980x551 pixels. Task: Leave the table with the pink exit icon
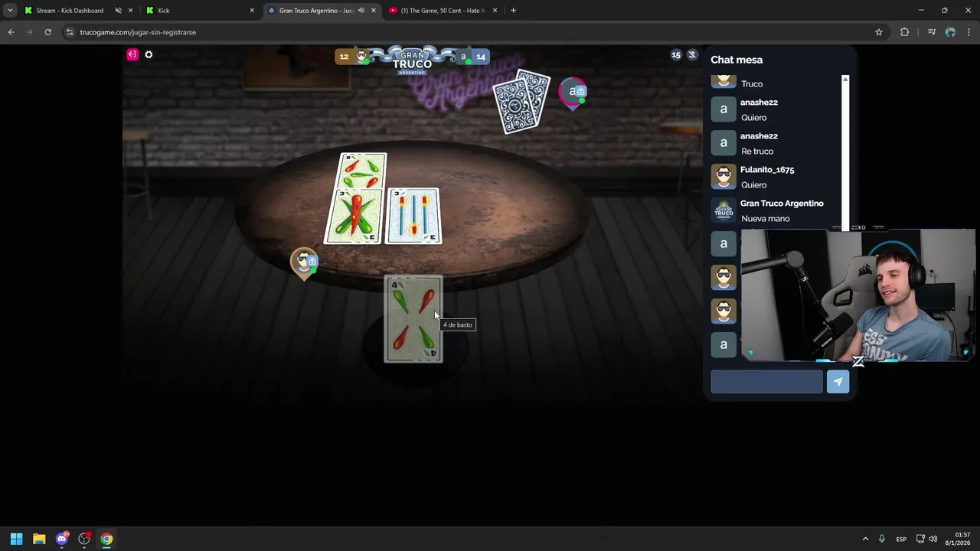tap(132, 54)
